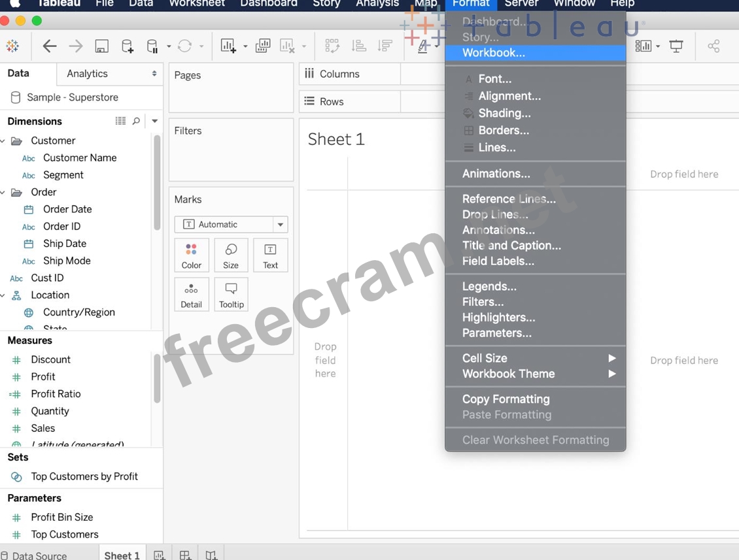Click the duplicate sheet icon
This screenshot has width=739, height=560.
pyautogui.click(x=262, y=46)
